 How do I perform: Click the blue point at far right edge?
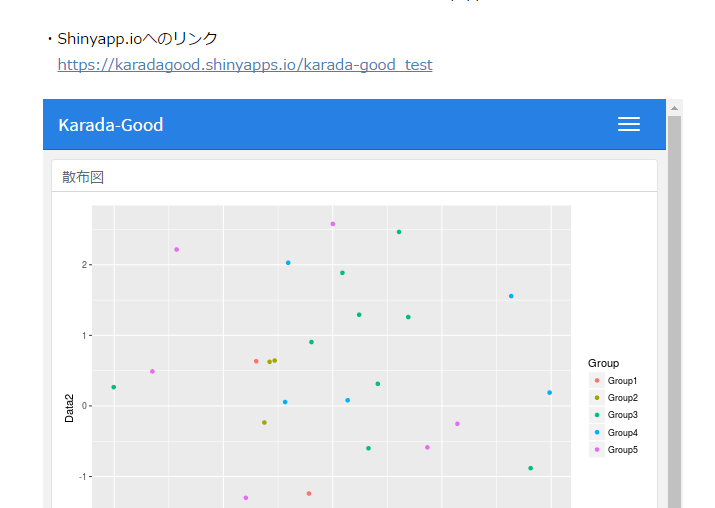(x=549, y=393)
